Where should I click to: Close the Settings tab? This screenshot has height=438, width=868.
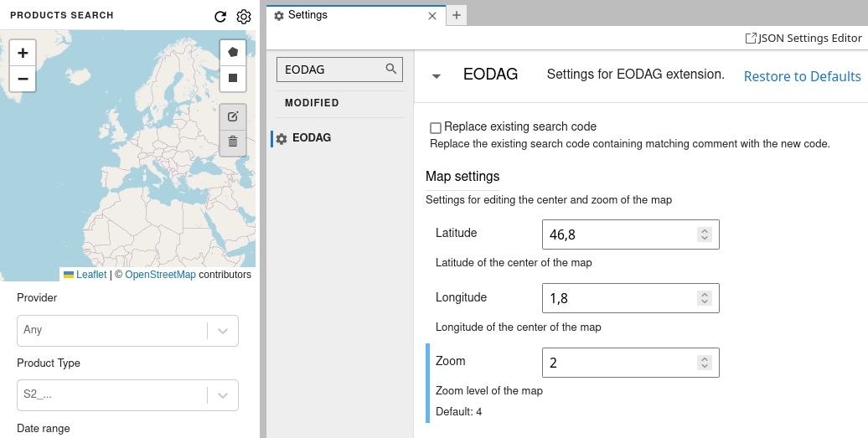click(x=432, y=16)
